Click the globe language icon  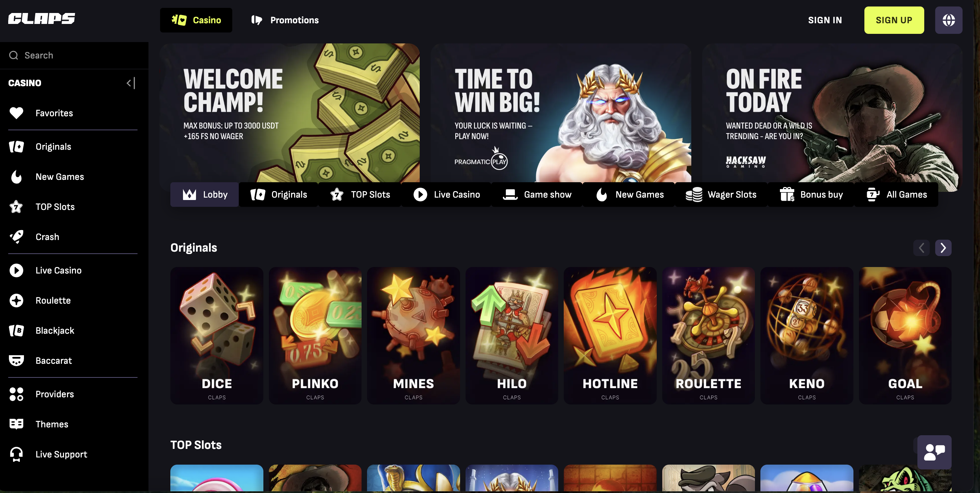949,20
